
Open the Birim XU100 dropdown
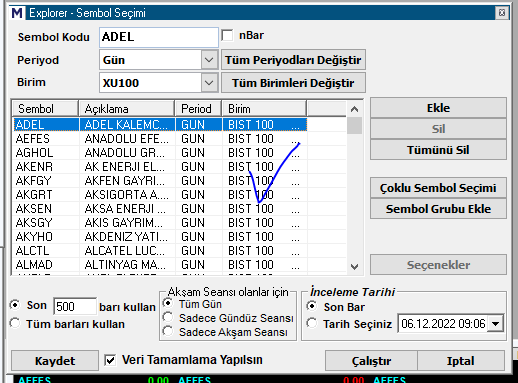click(209, 83)
